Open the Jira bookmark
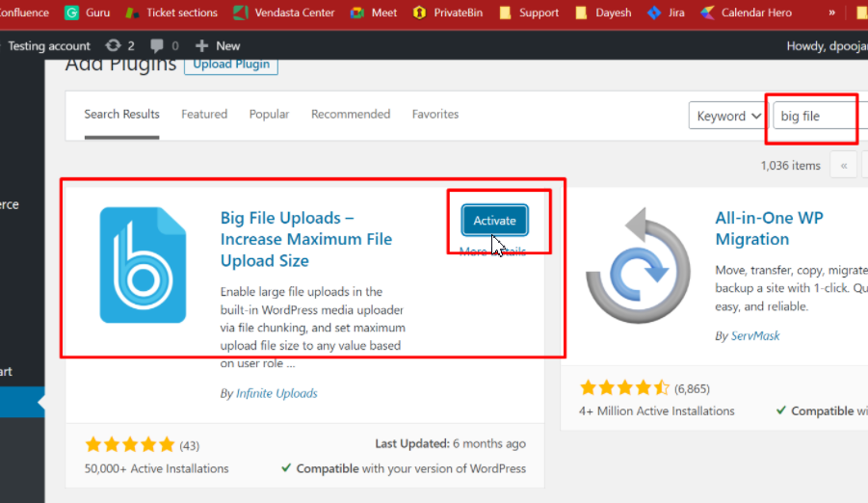Viewport: 868px width, 503px height. pos(667,13)
